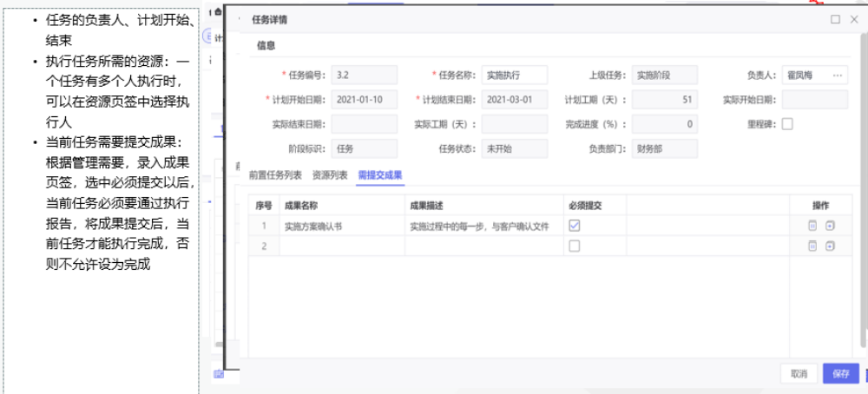Open the 资源列表 tab

tap(330, 174)
